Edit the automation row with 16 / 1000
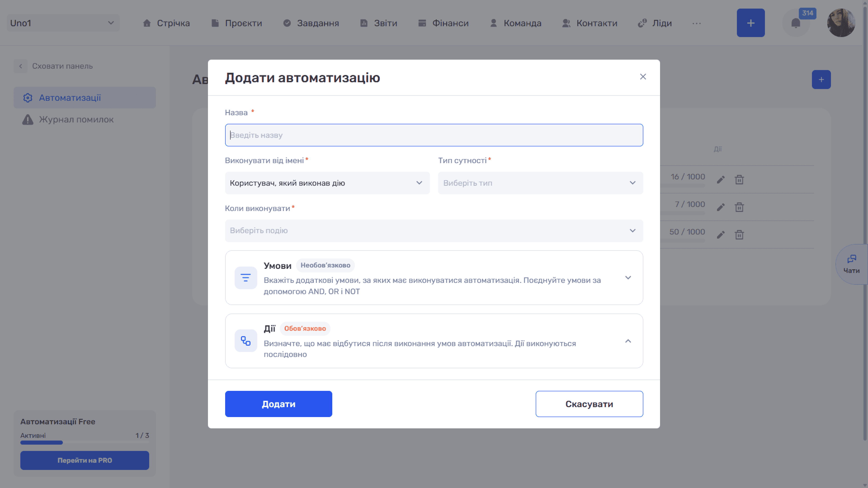 click(720, 180)
